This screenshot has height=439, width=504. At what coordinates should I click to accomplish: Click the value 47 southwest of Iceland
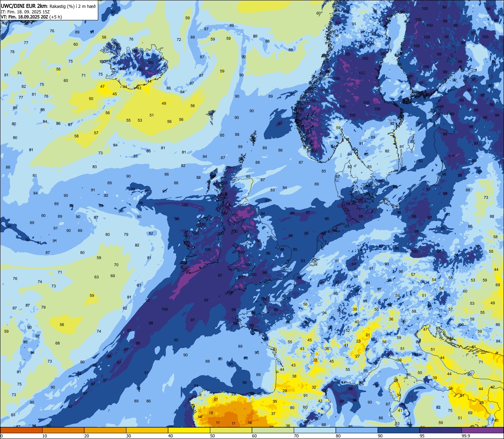pos(102,86)
